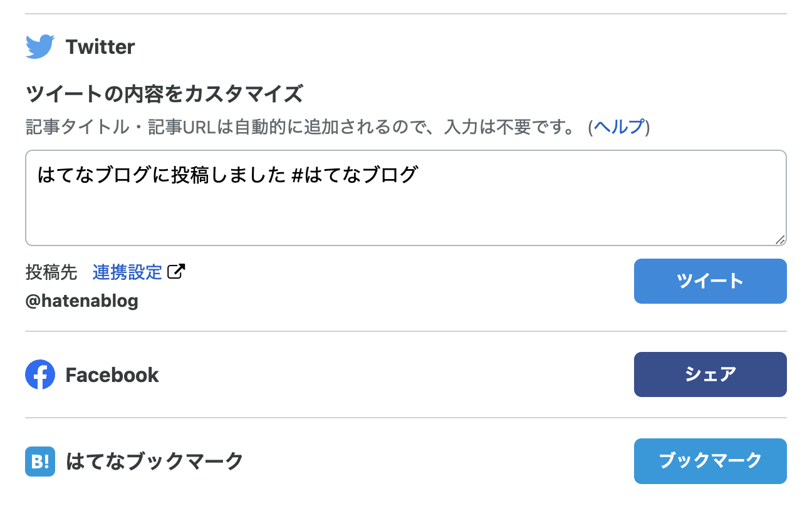Click the Facebook logo icon
Viewport: 812px width, 516px height.
(40, 374)
